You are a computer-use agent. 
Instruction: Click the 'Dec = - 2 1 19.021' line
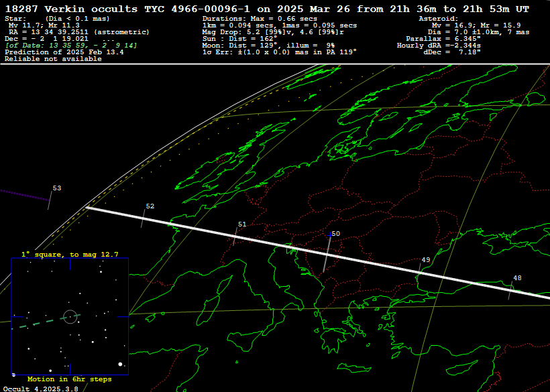[x=46, y=39]
